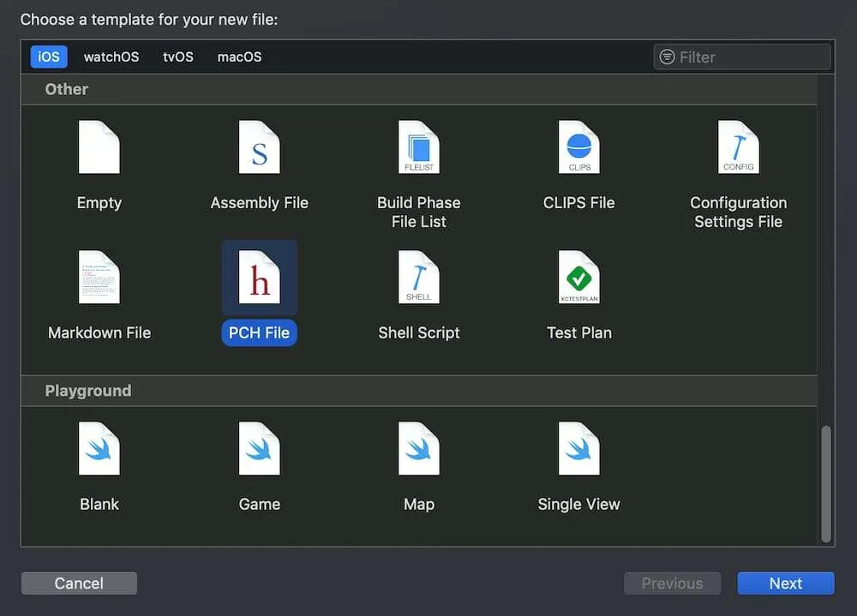857x616 pixels.
Task: Select the Markdown File template icon
Action: pos(99,277)
